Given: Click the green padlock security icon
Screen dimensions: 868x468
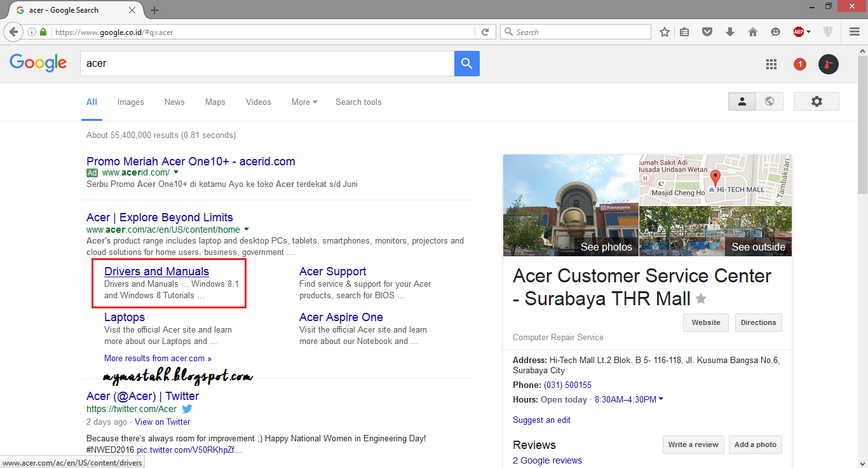Looking at the screenshot, I should coord(43,32).
